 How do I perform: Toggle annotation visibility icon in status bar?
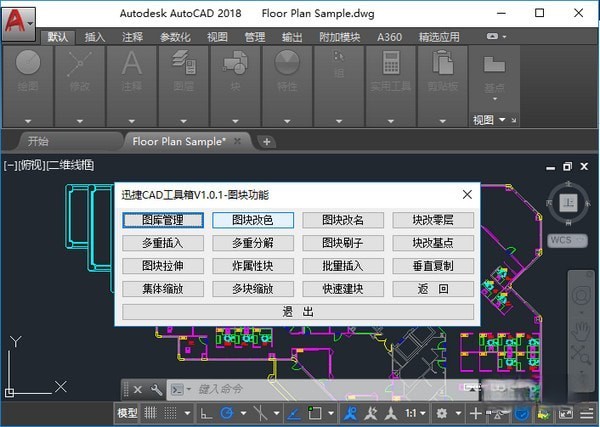click(350, 413)
